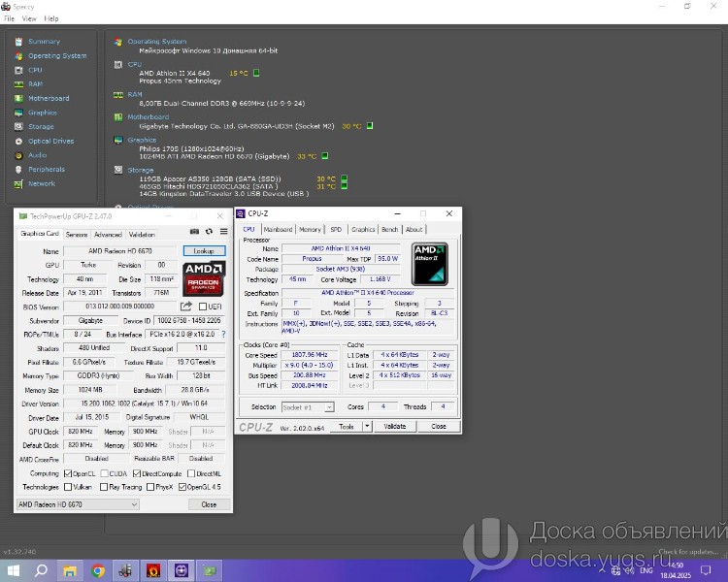The image size is (728, 582).
Task: Toggle the OpenGL 4.5 checkbox in GPU-Z
Action: [182, 487]
